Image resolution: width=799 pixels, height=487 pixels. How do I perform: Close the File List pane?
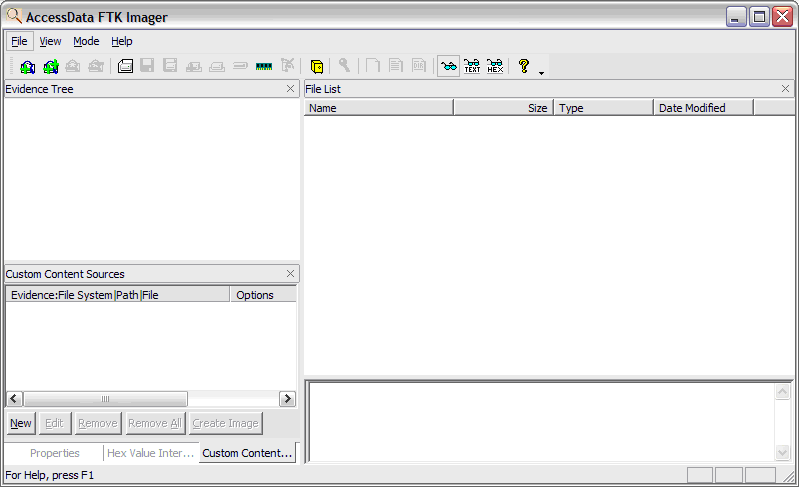785,89
